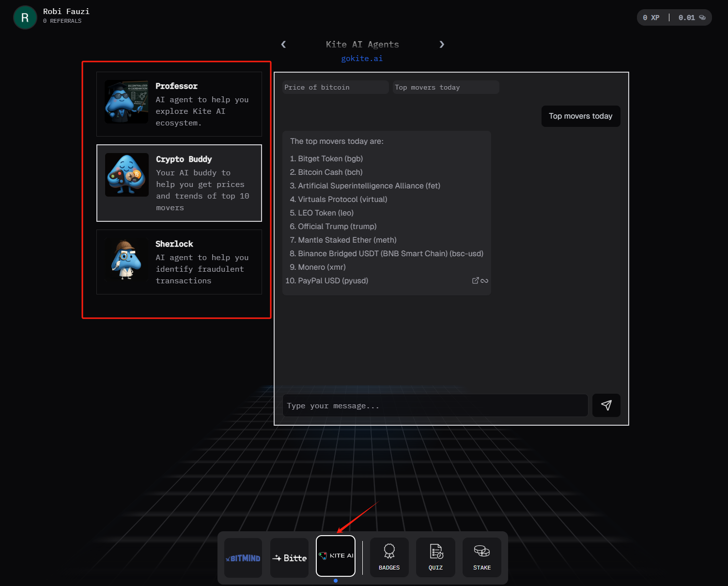Select the Bitmind app in dock
The width and height of the screenshot is (728, 586).
pos(243,558)
